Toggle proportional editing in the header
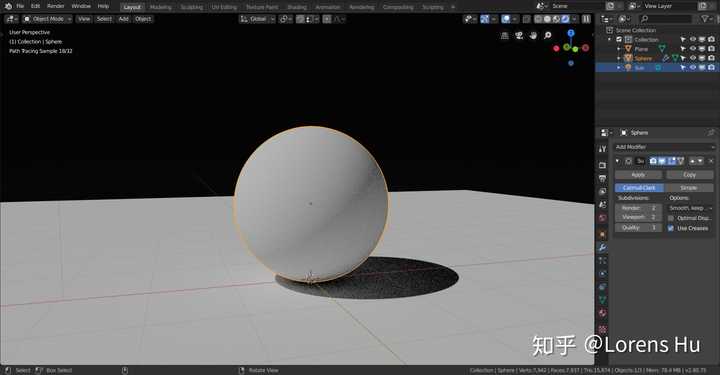The width and height of the screenshot is (720, 375). click(x=327, y=19)
